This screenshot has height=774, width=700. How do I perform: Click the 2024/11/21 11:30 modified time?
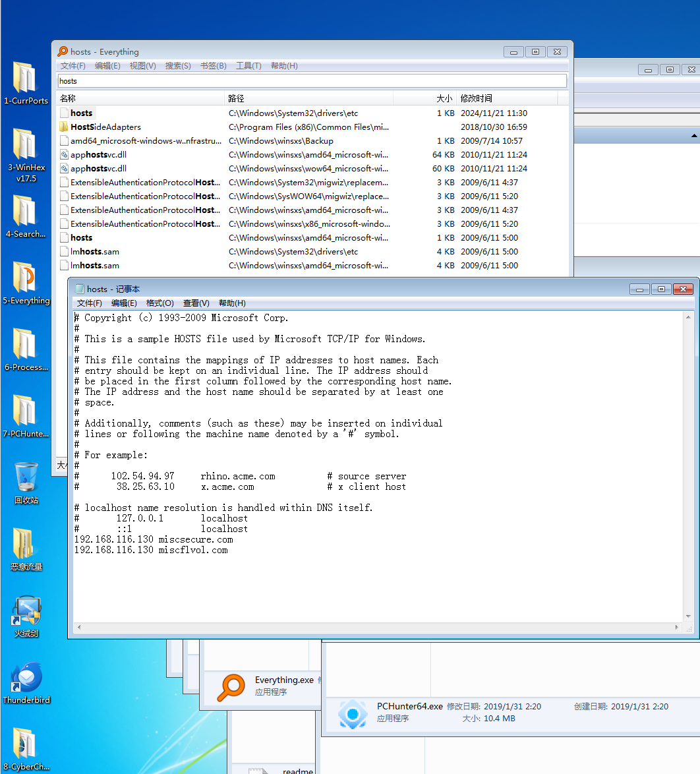(494, 113)
